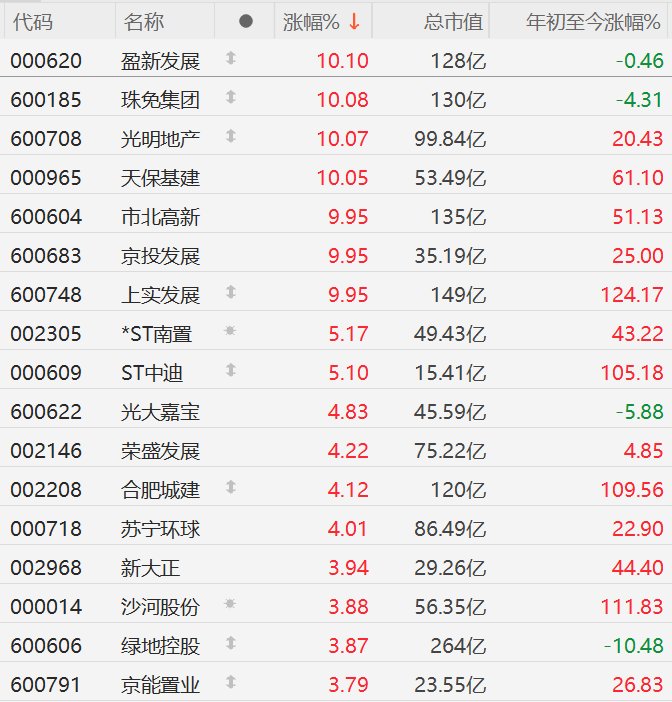
Task: Select stock name 绿地控股
Action: 160,646
